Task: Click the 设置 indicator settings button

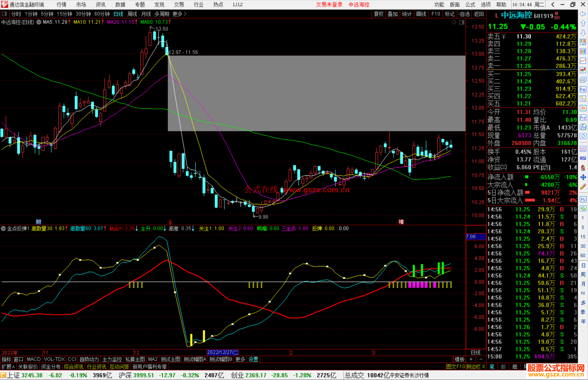Action: [253, 359]
